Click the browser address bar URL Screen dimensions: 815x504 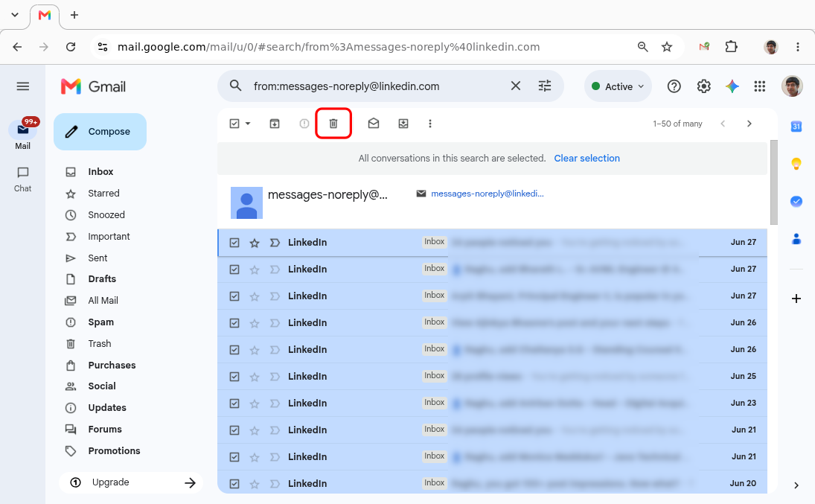328,47
